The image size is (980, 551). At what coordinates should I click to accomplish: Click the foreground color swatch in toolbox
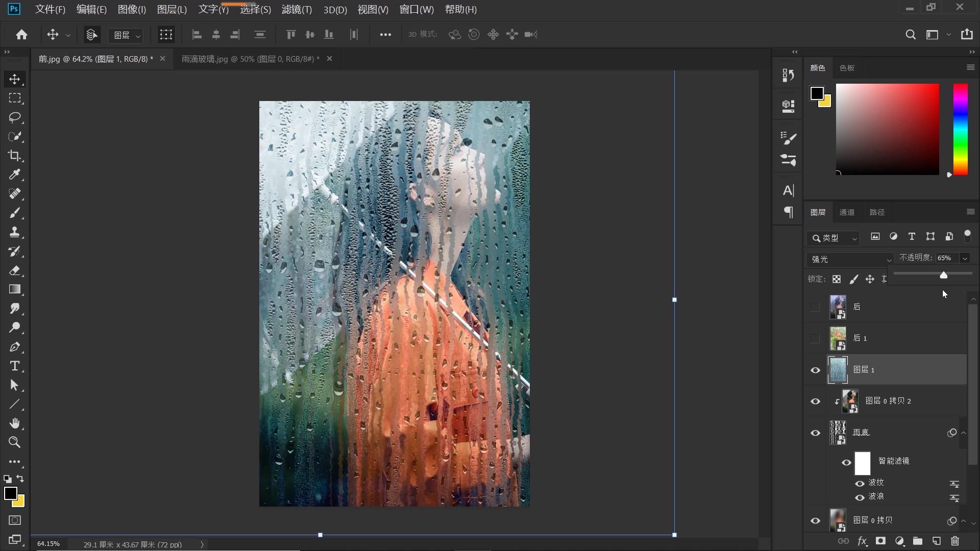(x=10, y=493)
